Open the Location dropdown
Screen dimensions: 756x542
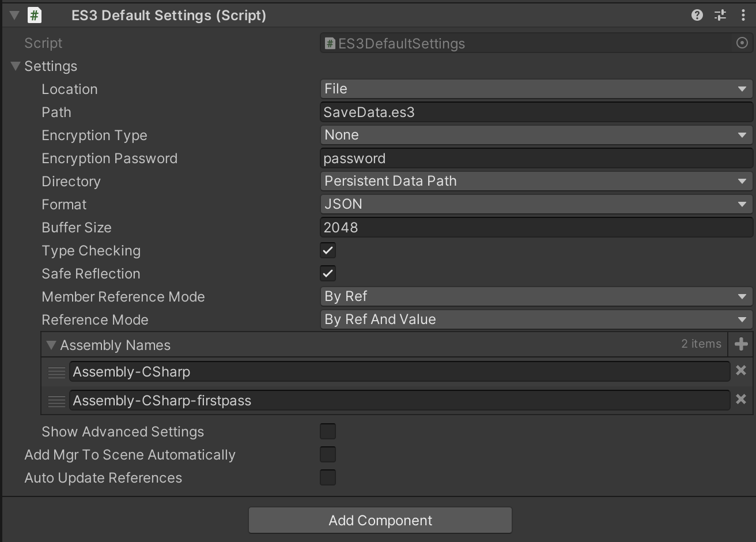(536, 89)
